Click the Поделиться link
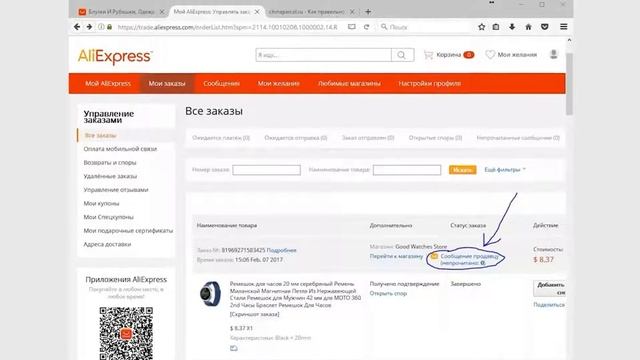The height and width of the screenshot is (360, 640). 549,305
